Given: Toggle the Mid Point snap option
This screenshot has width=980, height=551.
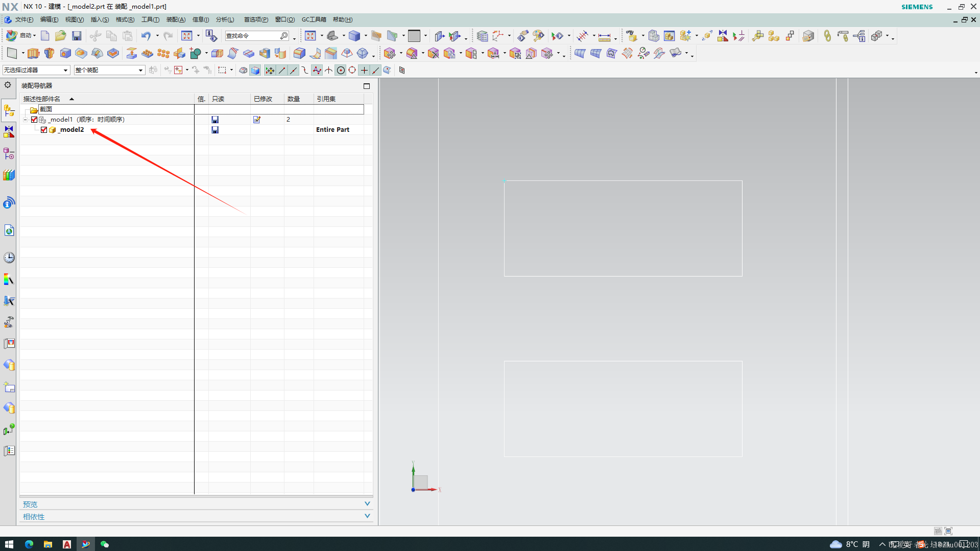Looking at the screenshot, I should click(294, 70).
